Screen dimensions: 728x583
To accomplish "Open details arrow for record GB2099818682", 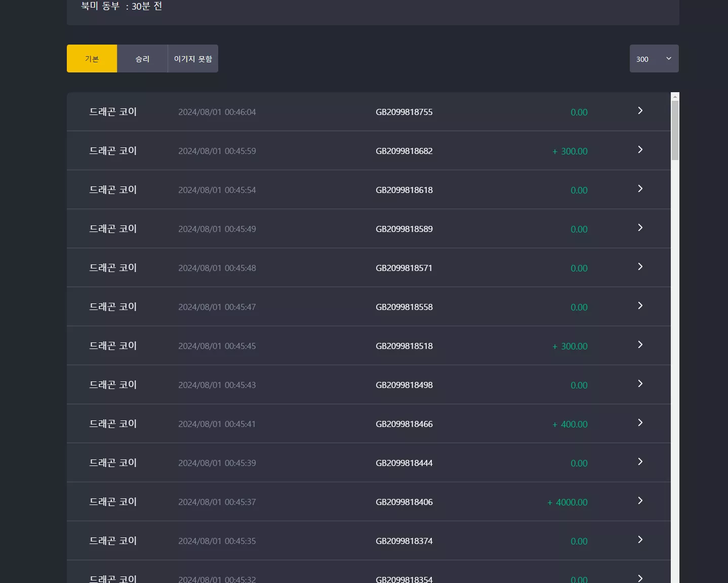I will (x=640, y=149).
